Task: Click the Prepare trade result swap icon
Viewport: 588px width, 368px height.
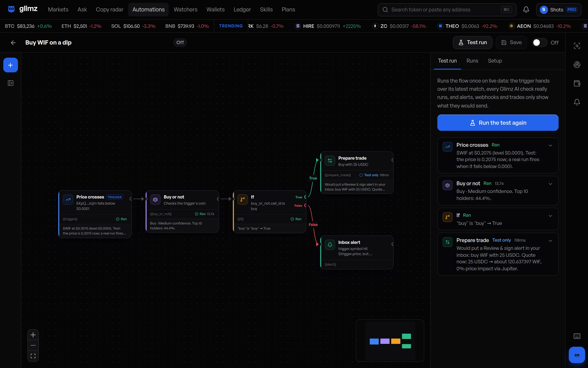Action: 447,242
